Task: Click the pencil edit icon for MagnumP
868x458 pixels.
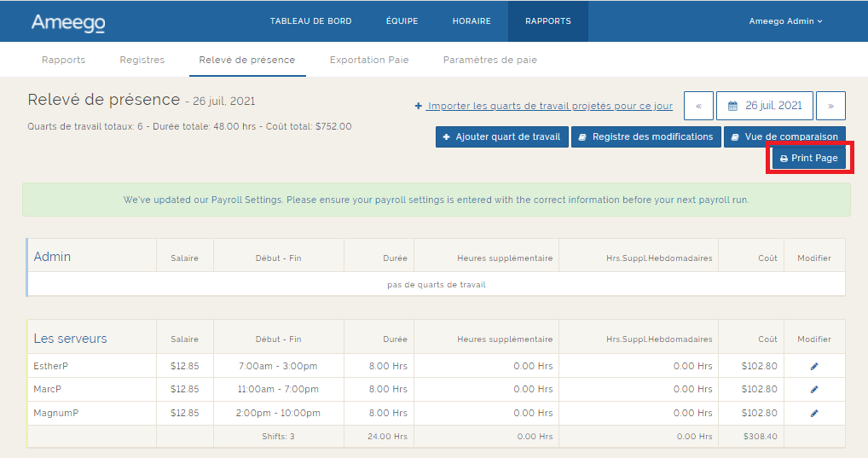Action: point(813,414)
